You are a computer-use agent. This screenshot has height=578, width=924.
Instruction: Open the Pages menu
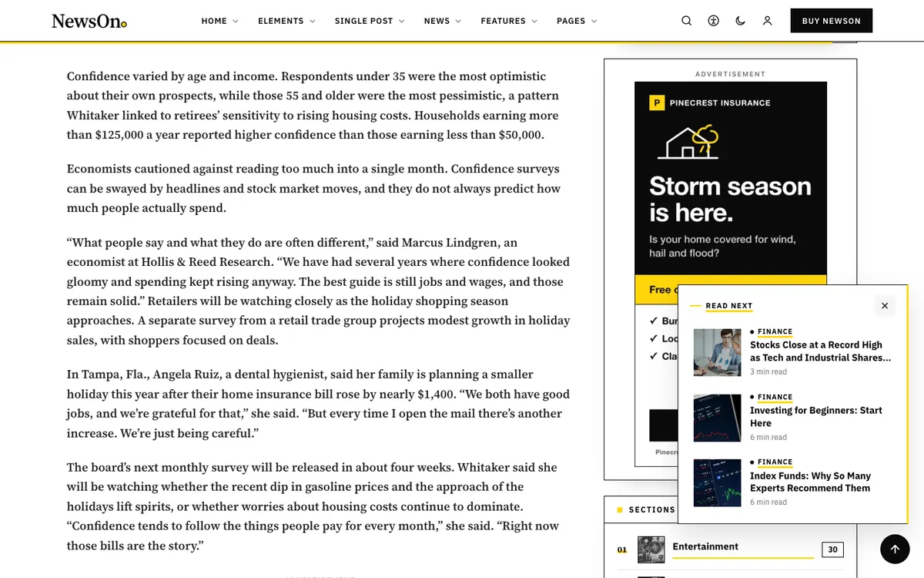point(577,21)
